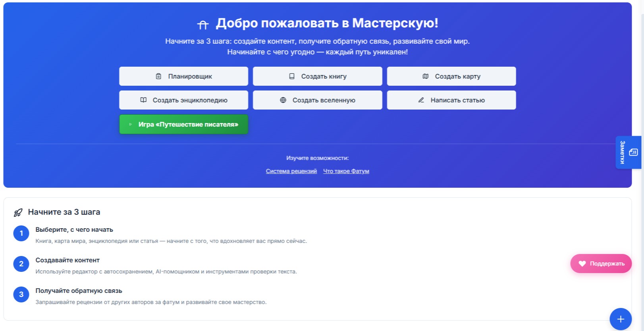Image resolution: width=644 pixels, height=331 pixels.
Task: Select Создать энциклопедию button
Action: 183,100
